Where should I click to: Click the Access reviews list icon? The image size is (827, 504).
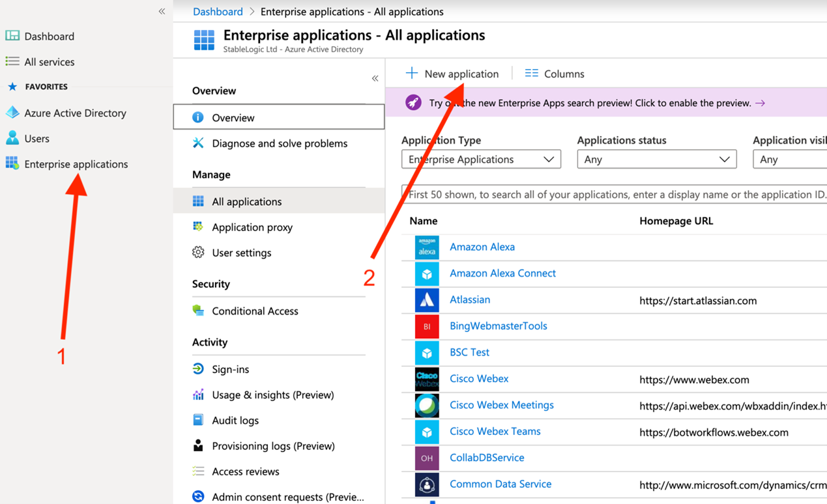(198, 471)
